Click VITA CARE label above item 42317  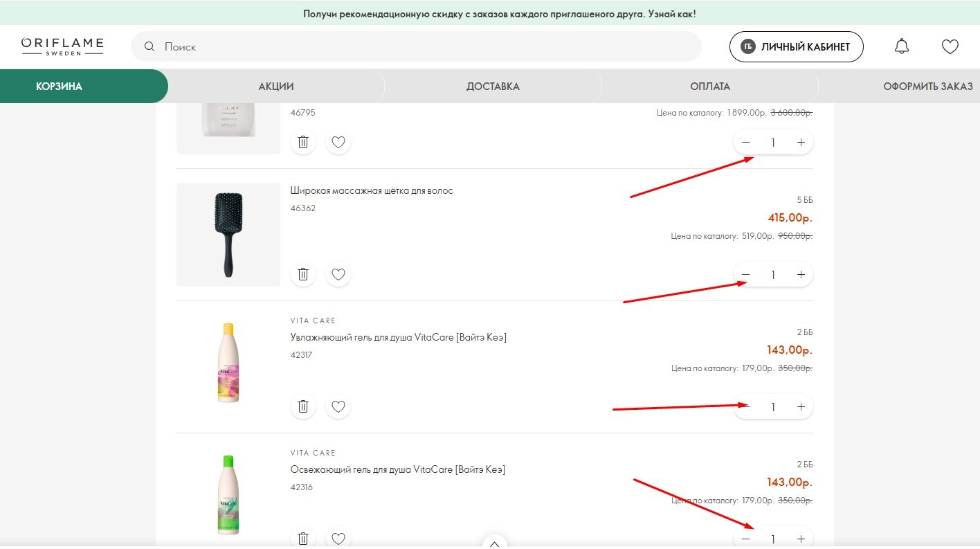313,321
